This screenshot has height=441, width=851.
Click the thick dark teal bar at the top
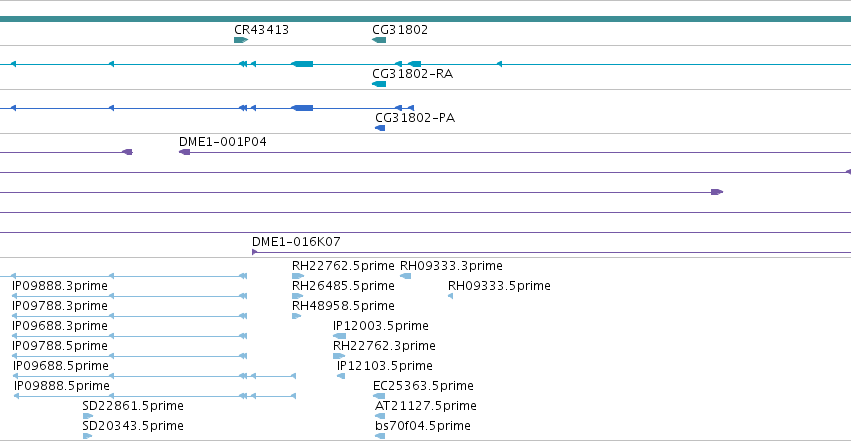[426, 19]
